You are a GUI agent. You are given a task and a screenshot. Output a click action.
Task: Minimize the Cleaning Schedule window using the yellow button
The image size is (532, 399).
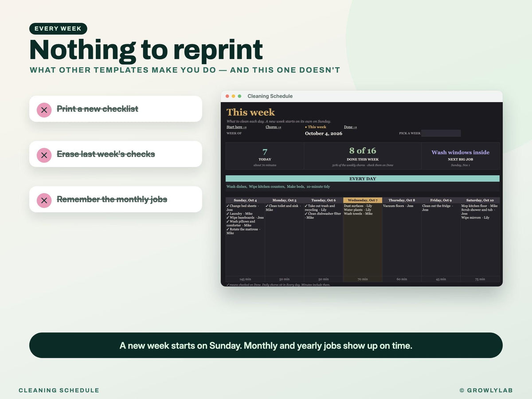[234, 96]
